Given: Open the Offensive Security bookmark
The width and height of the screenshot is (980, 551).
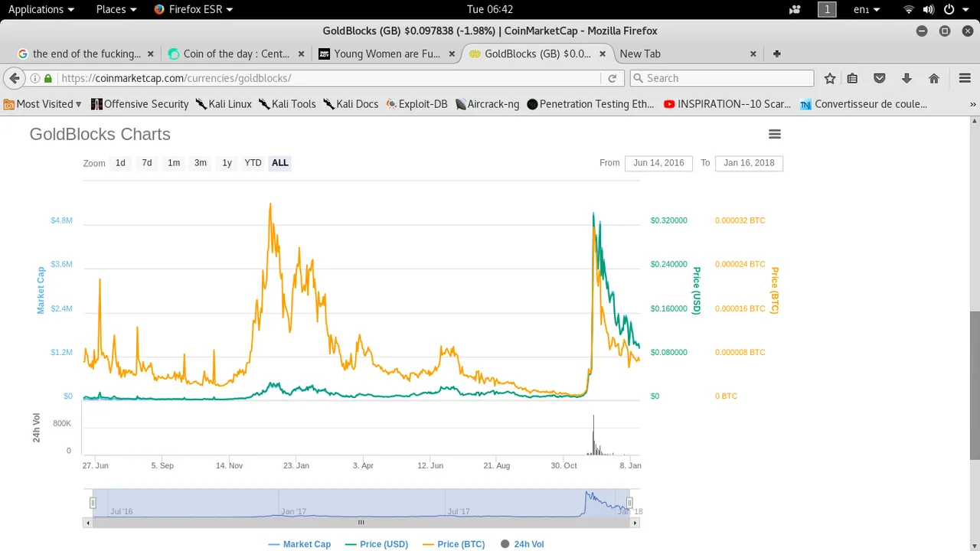Looking at the screenshot, I should pos(139,104).
